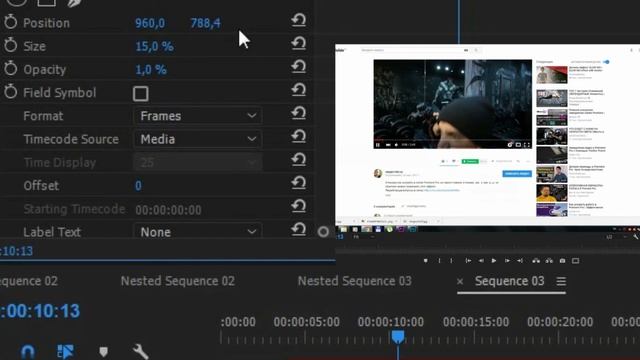Go to In point in Program Monitor
Screen dimensions: 640x360
468,260
